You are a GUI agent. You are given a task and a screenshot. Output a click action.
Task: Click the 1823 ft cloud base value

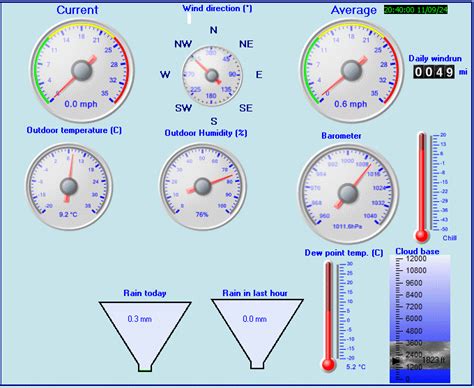pos(433,360)
